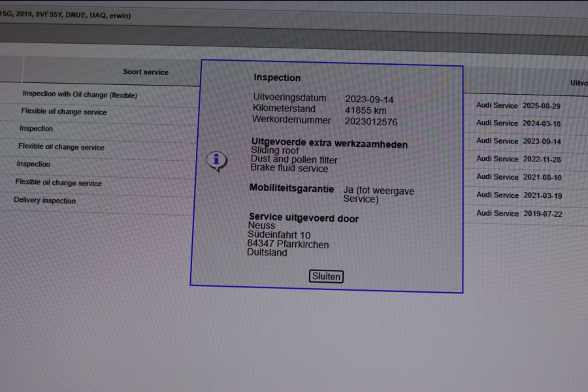This screenshot has height=392, width=588.
Task: Select the Inspection with Oil change (flexible) row
Action: click(x=80, y=95)
